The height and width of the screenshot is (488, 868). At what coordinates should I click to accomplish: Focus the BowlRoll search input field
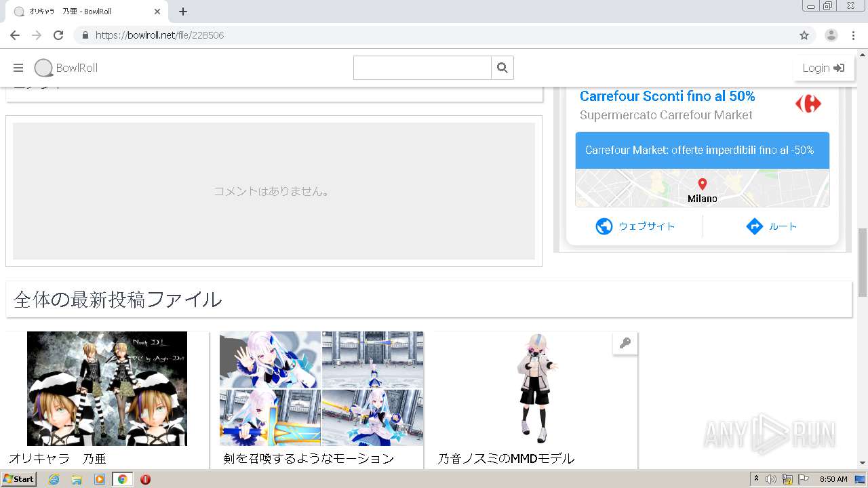(422, 68)
